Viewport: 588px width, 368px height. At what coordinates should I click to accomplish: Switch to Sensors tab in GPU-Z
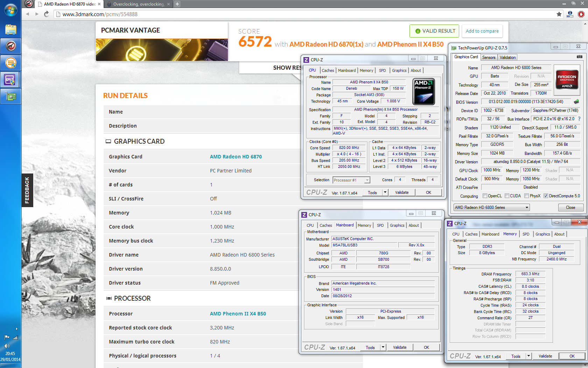[489, 57]
